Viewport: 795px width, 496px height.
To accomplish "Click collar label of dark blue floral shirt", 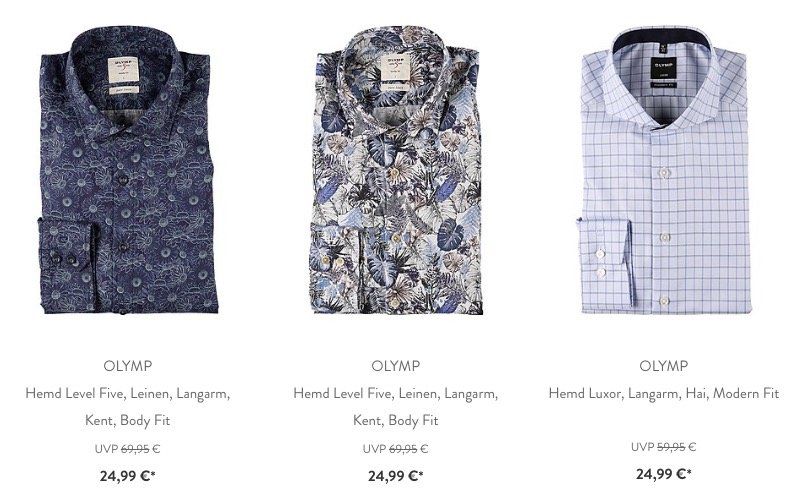I will [x=123, y=70].
